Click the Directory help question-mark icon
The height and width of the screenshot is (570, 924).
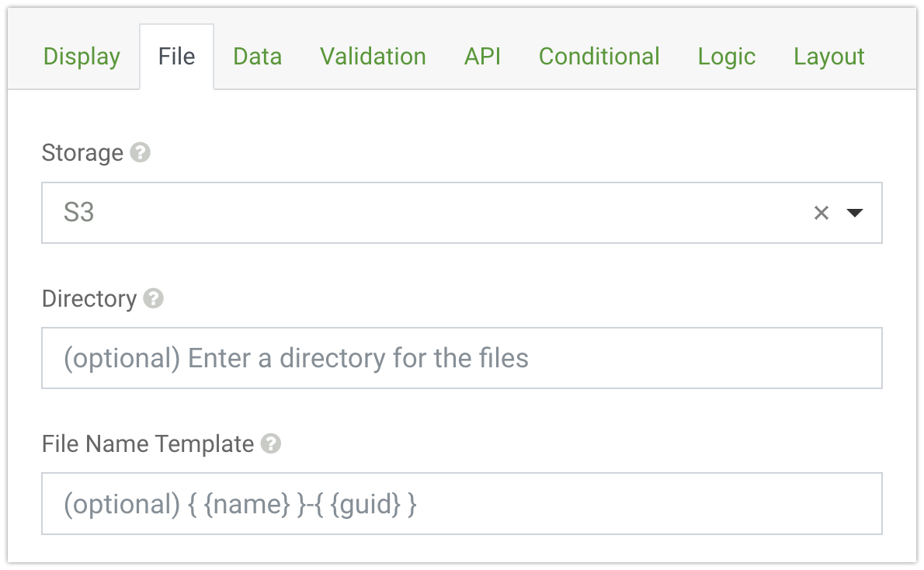(x=154, y=298)
